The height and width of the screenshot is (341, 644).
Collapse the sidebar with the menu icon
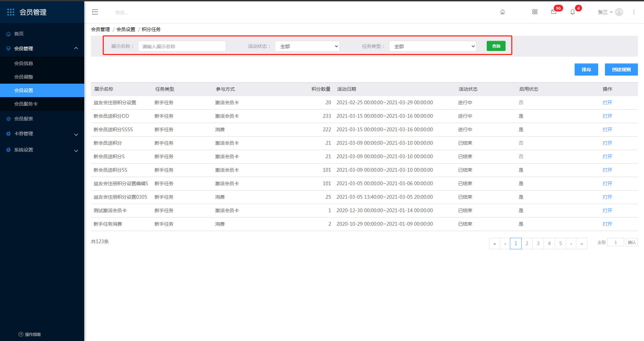pyautogui.click(x=95, y=12)
